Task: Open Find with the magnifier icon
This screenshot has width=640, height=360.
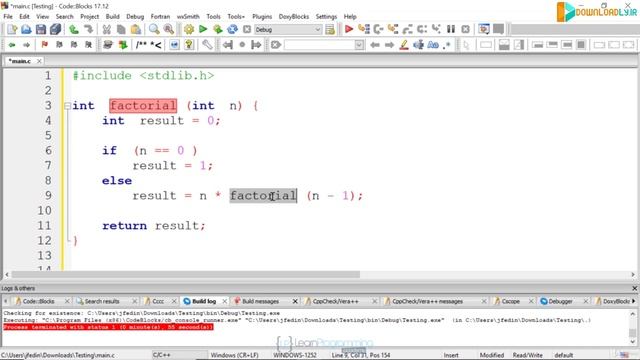Action: click(x=154, y=29)
